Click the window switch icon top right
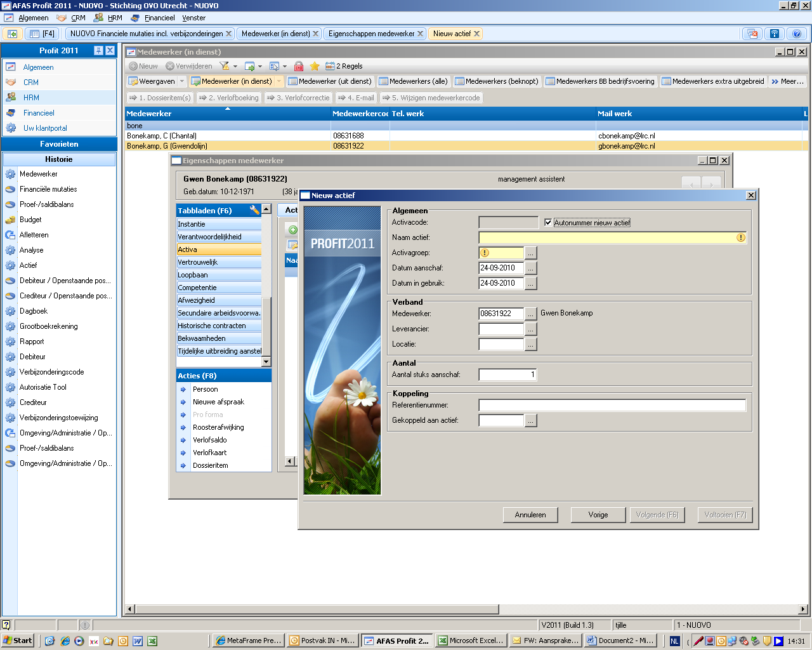Image resolution: width=812 pixels, height=650 pixels. (x=752, y=34)
